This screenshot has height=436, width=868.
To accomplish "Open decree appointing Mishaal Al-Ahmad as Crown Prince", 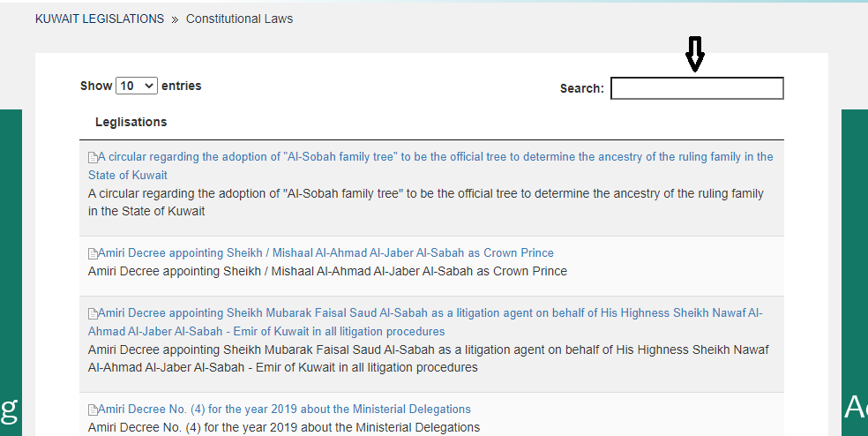I will (325, 253).
